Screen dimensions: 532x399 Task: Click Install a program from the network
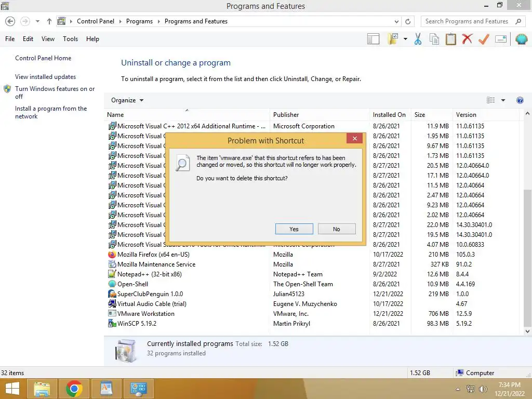click(51, 112)
